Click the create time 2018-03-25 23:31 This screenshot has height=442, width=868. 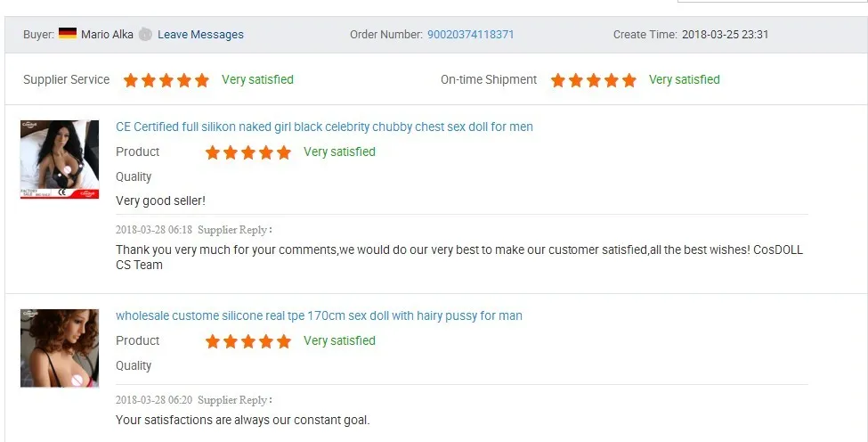pyautogui.click(x=725, y=35)
